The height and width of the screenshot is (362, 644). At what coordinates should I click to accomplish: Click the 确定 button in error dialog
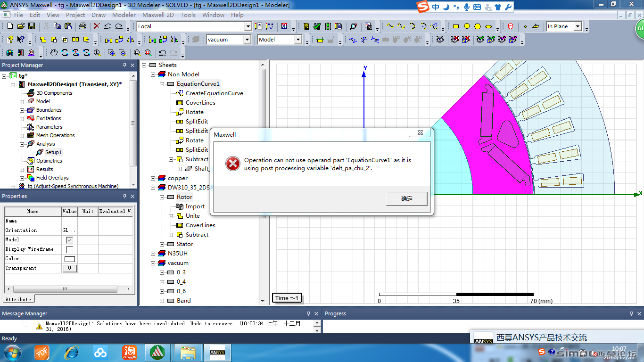click(407, 199)
